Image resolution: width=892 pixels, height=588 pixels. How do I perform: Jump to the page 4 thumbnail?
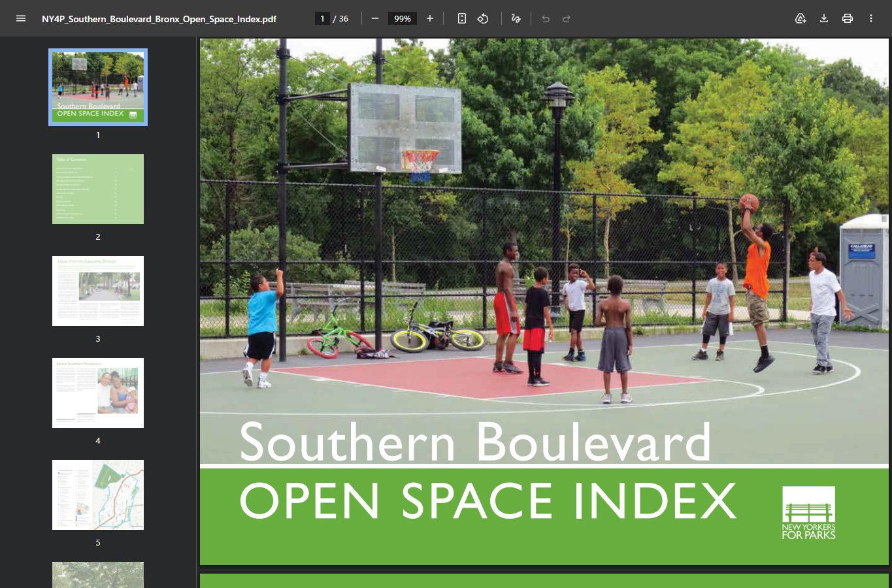click(x=98, y=393)
